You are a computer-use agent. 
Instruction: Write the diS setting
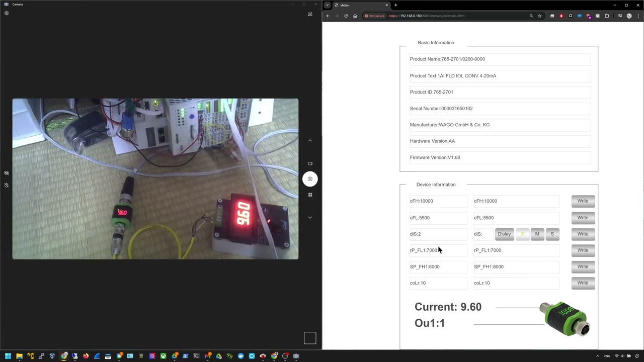tap(583, 234)
